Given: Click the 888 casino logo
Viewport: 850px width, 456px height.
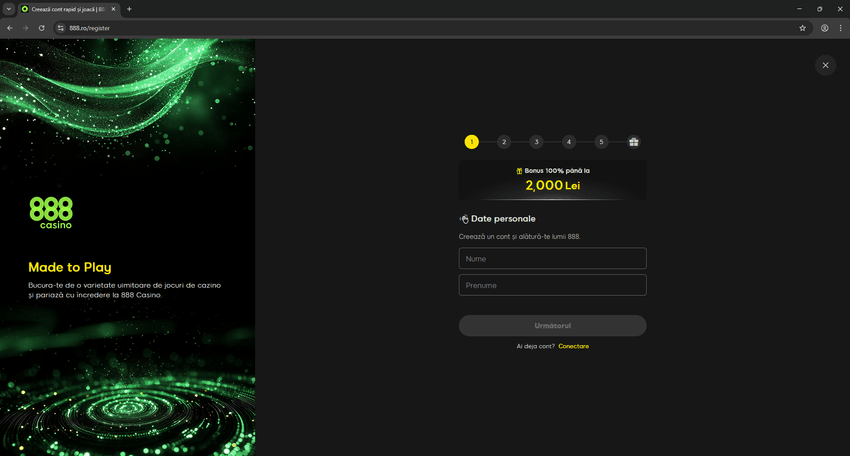Looking at the screenshot, I should (51, 213).
